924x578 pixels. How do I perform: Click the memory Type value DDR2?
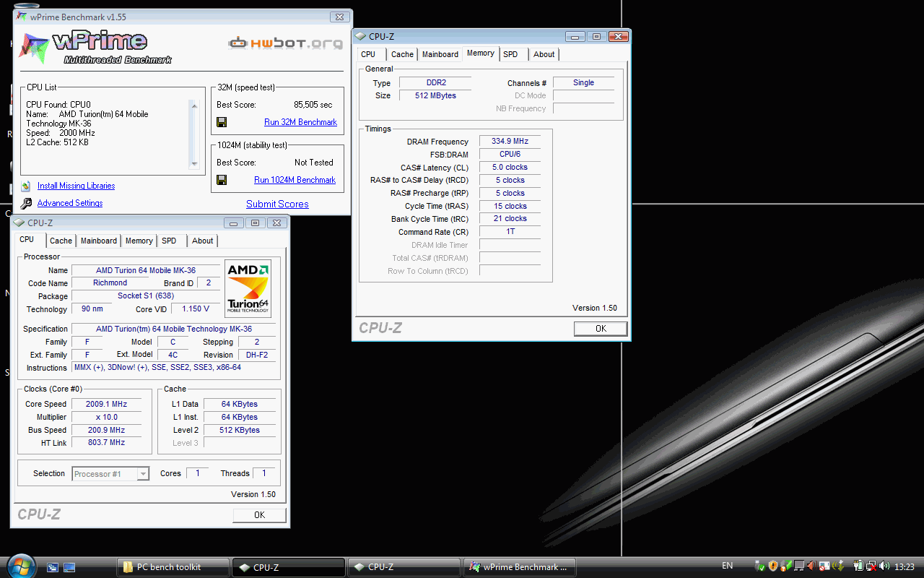[435, 83]
